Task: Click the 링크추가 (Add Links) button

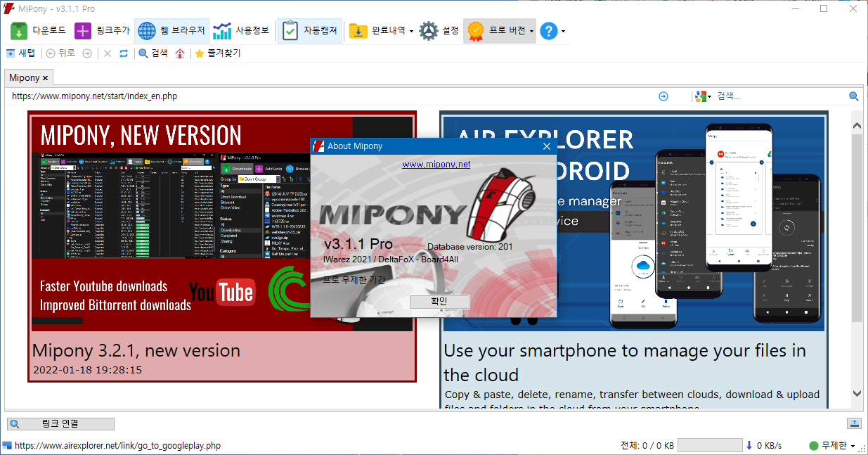Action: 103,31
